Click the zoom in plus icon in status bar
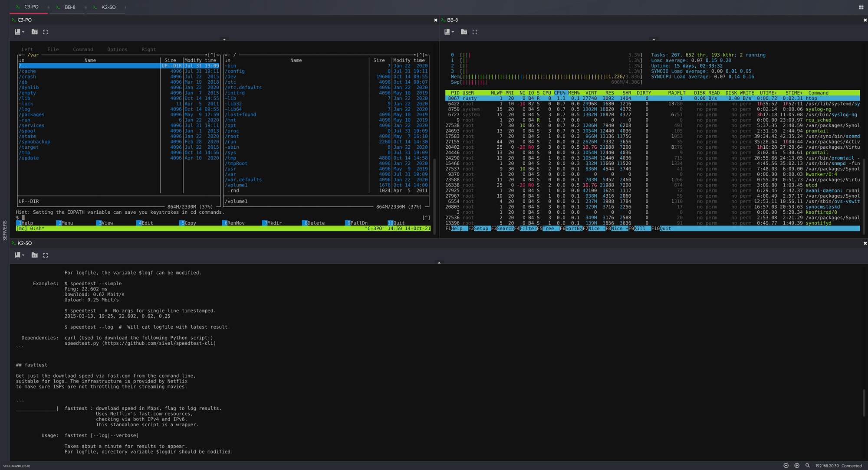868x470 pixels. pos(797,465)
